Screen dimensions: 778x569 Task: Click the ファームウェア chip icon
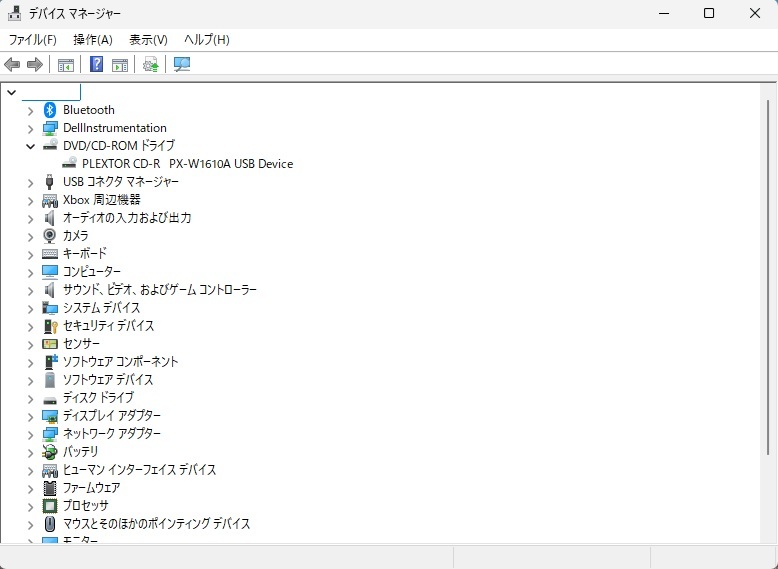point(50,488)
